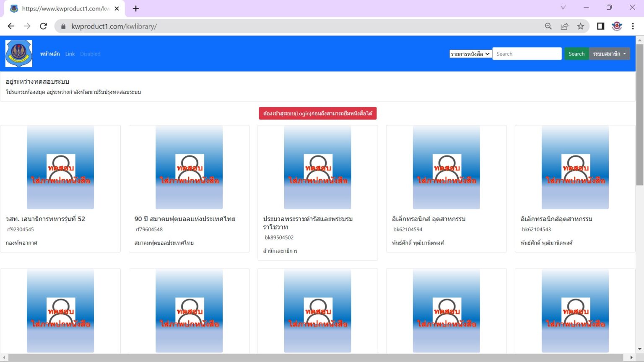The image size is (644, 362).
Task: Click the Search input field
Action: click(x=527, y=54)
